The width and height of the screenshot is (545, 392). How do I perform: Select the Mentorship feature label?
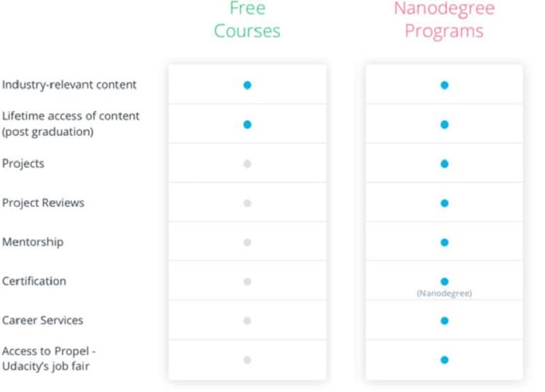tap(33, 242)
